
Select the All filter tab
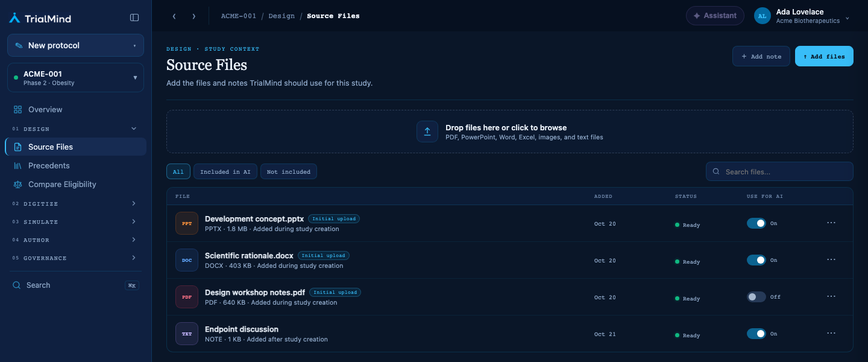[x=178, y=172]
